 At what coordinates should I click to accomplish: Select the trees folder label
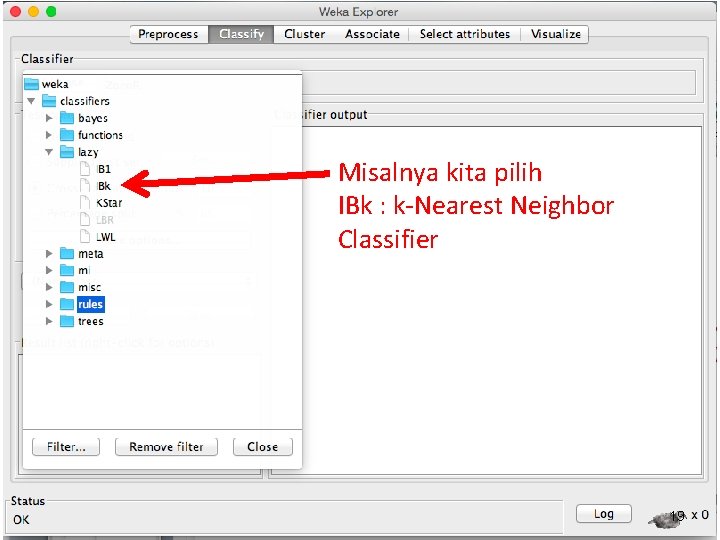(x=90, y=321)
